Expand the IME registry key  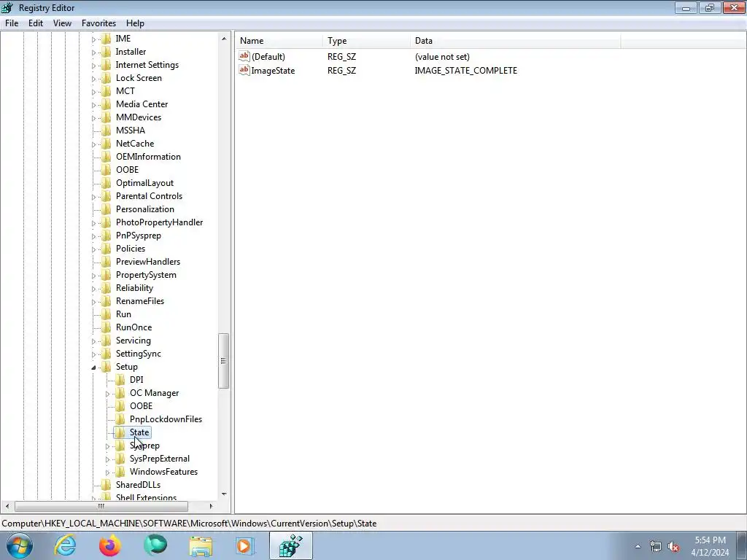point(93,39)
